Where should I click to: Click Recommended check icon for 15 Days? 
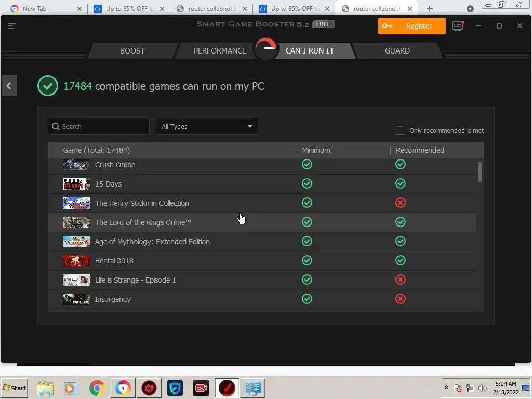[x=401, y=184]
